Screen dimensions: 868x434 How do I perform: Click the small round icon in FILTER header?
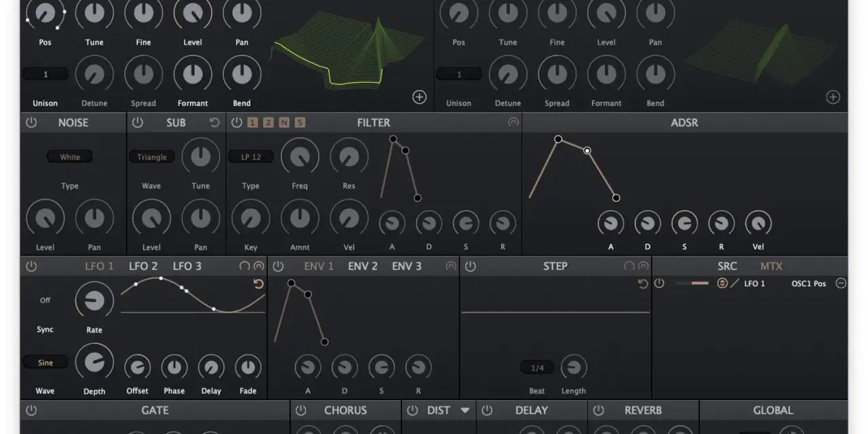point(513,123)
